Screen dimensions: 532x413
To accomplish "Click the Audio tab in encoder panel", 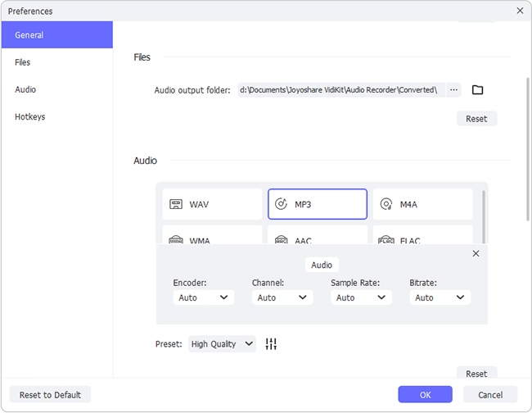I will click(x=322, y=265).
